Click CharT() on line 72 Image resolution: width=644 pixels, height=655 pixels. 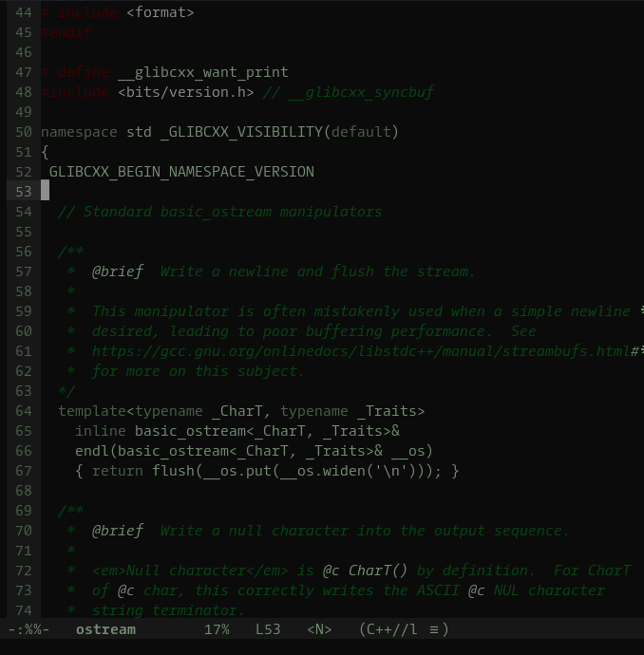tap(378, 571)
